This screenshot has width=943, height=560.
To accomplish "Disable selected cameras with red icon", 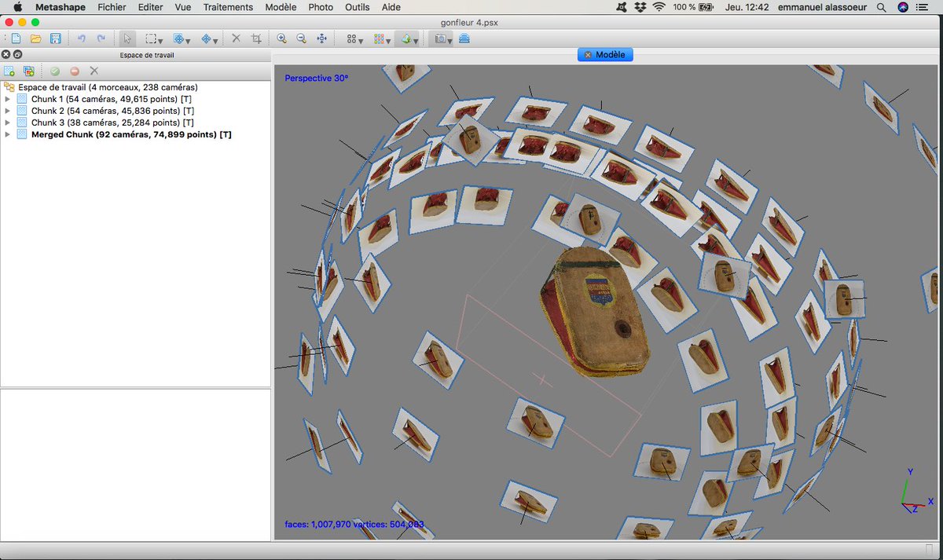I will [x=75, y=71].
